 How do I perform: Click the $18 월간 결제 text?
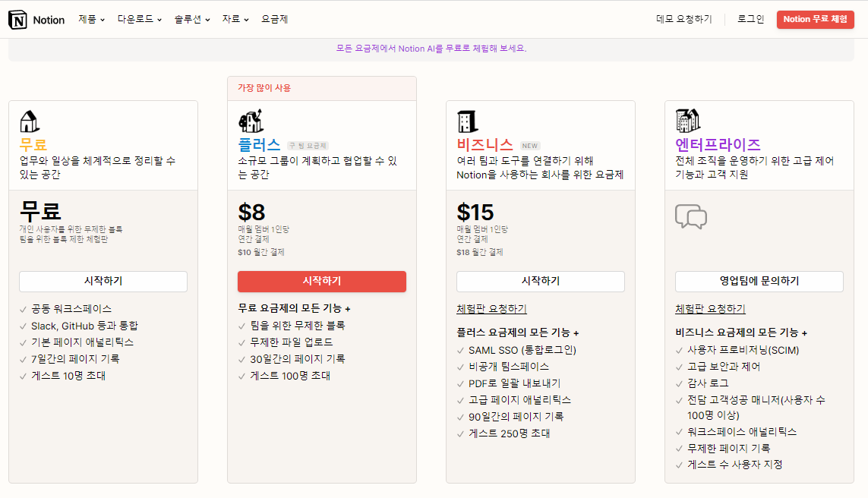pyautogui.click(x=480, y=252)
